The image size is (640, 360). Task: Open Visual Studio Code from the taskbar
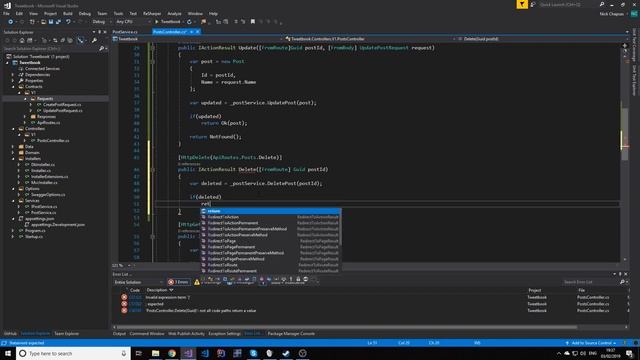coord(204,353)
